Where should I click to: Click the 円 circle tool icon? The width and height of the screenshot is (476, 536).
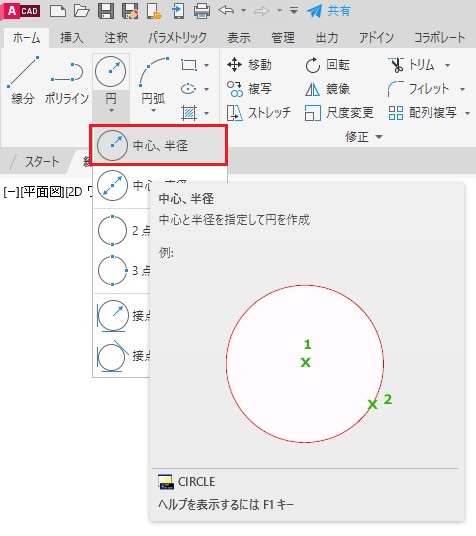click(110, 72)
